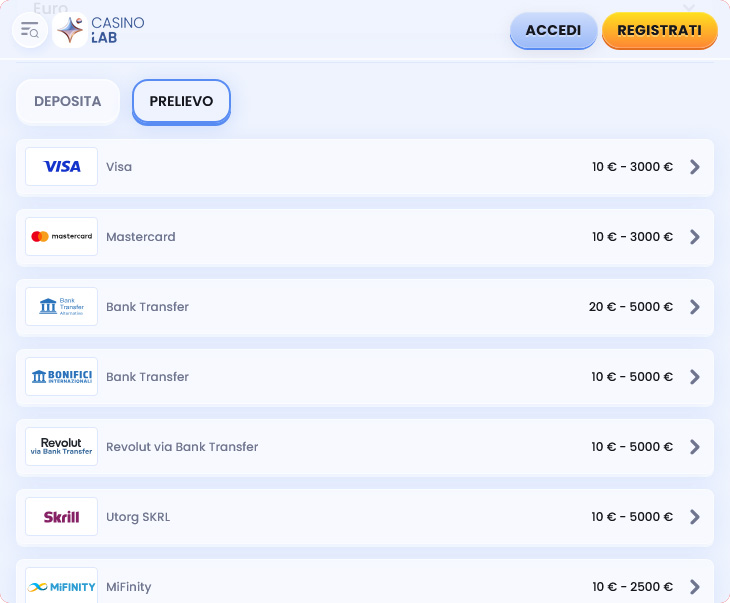Image resolution: width=730 pixels, height=603 pixels.
Task: Expand the Visa row chevron
Action: 695,167
